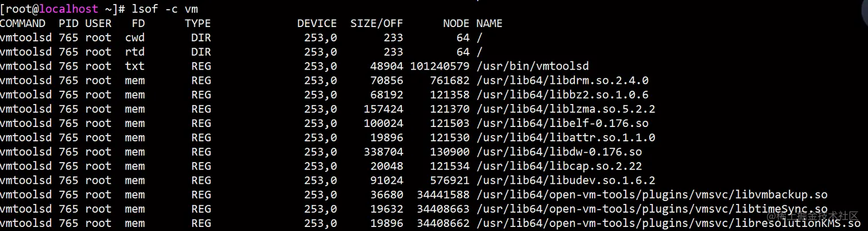This screenshot has width=868, height=231.
Task: Click the path /usr/lib64/libbz2.so.1.0.6
Action: (562, 95)
